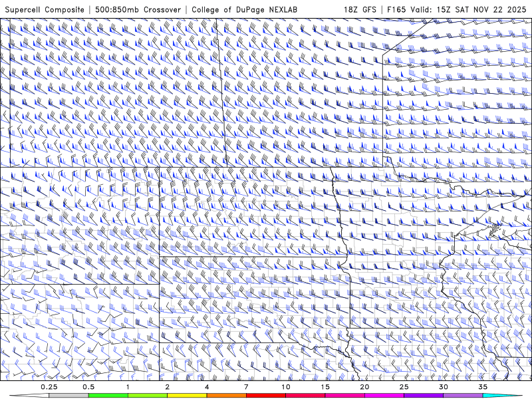The image size is (532, 399).
Task: Click the "7" legend value
Action: (x=246, y=387)
